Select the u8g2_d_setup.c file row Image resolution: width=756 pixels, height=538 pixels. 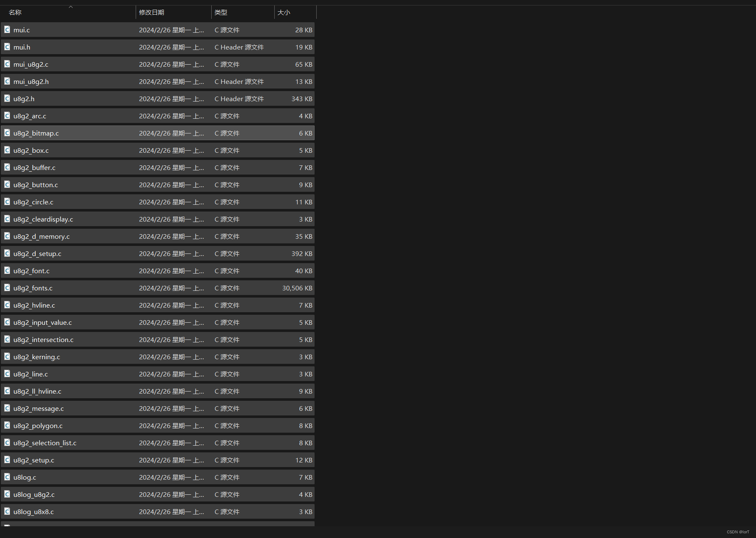(x=126, y=253)
